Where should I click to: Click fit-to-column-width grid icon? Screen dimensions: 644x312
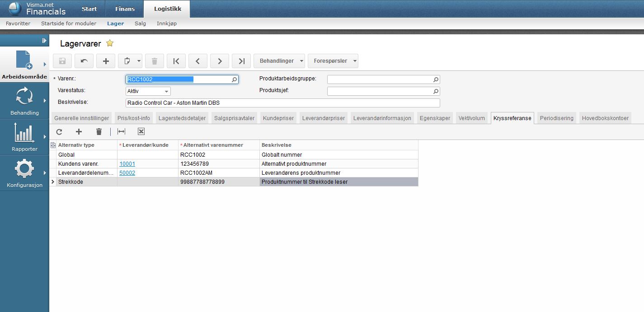[x=121, y=131]
